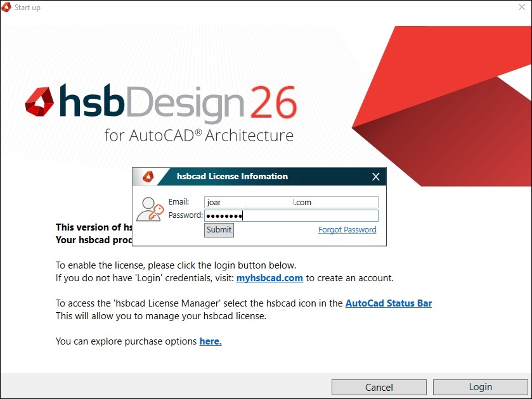532x399 pixels.
Task: Focus the Email input field
Action: tap(291, 202)
